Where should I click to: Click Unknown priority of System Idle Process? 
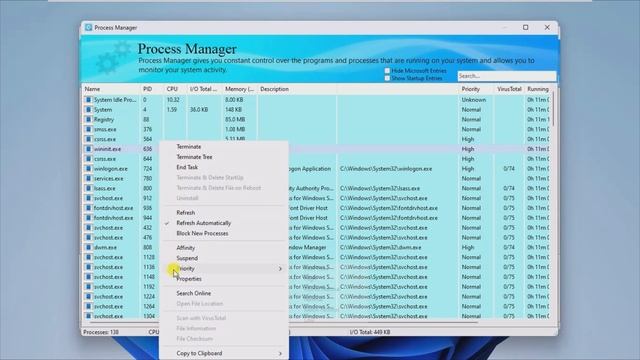click(x=473, y=100)
